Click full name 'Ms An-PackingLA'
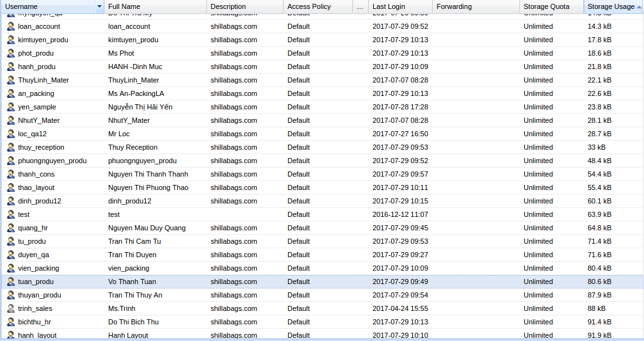Screen dimensions: 644x341 point(136,93)
